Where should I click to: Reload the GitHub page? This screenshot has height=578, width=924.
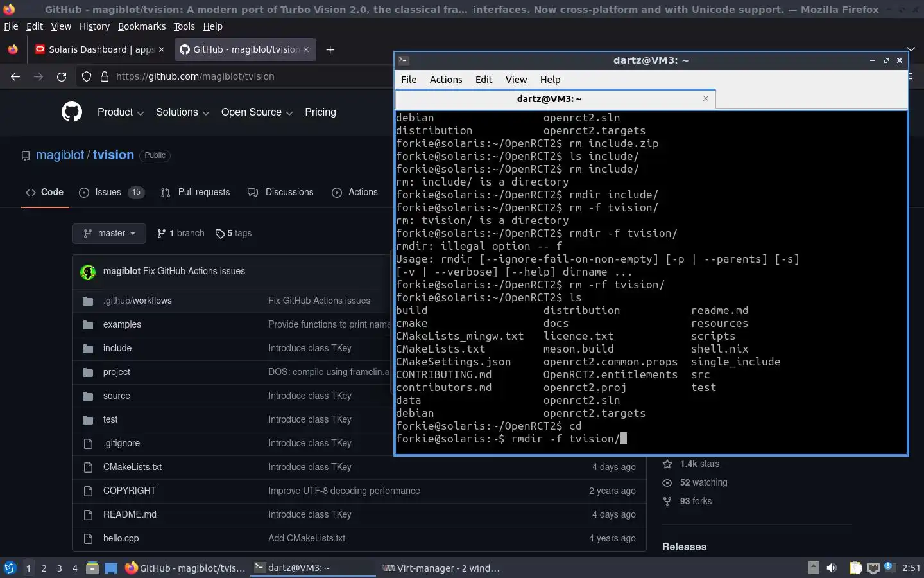pyautogui.click(x=62, y=76)
